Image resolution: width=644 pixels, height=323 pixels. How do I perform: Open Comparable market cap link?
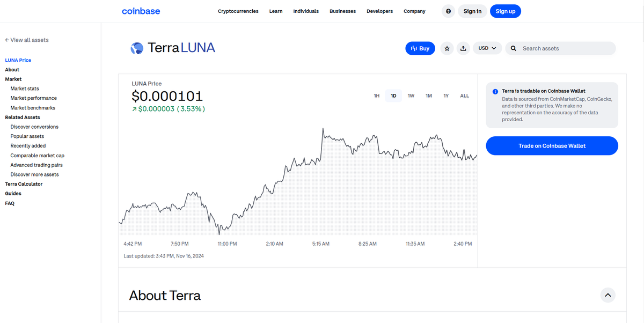pos(38,156)
